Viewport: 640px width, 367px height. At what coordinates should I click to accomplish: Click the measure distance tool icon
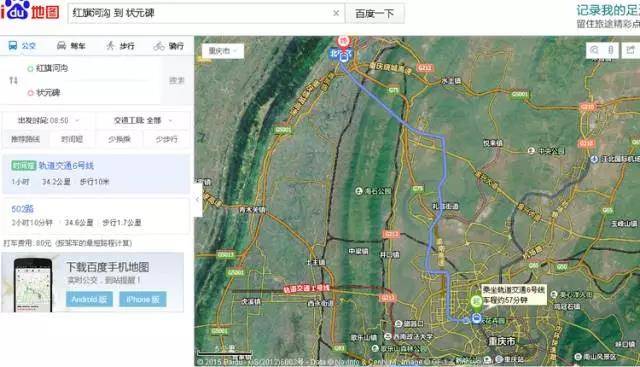click(611, 50)
